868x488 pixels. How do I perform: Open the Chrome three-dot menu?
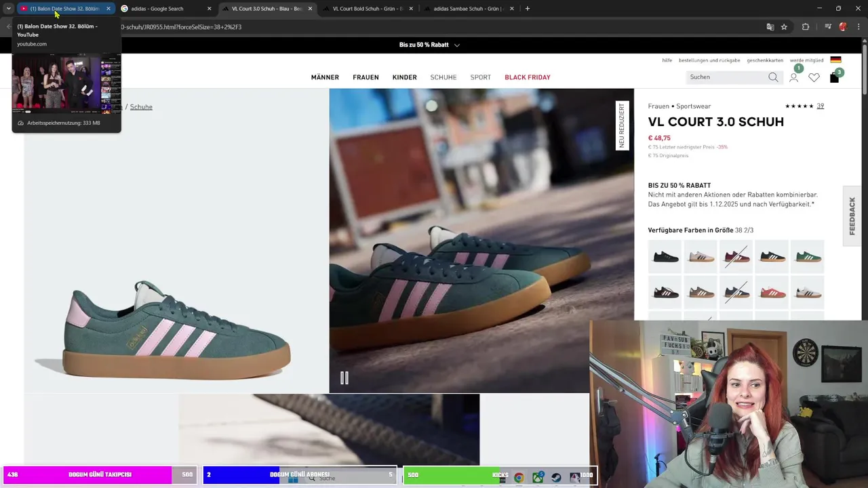pyautogui.click(x=857, y=27)
